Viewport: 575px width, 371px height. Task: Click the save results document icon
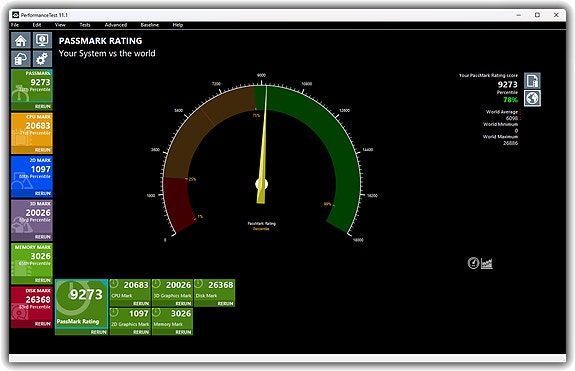click(x=532, y=81)
